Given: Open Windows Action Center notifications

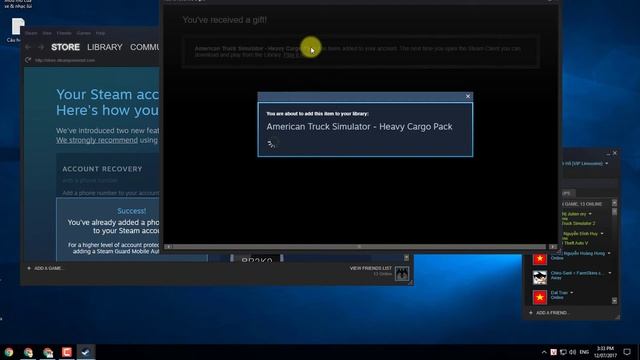Looking at the screenshot, I should [x=627, y=352].
